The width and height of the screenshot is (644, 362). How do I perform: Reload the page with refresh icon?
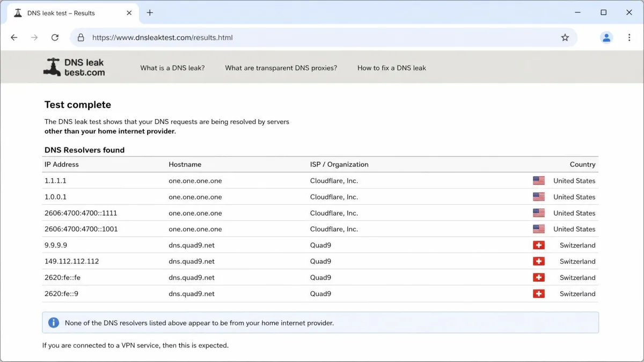[x=55, y=38]
